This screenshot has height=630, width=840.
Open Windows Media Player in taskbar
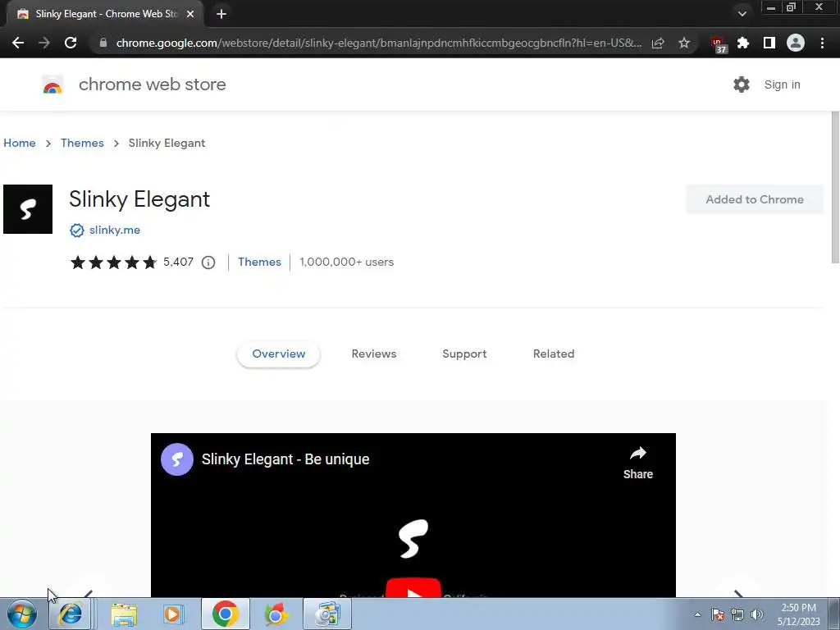(173, 614)
